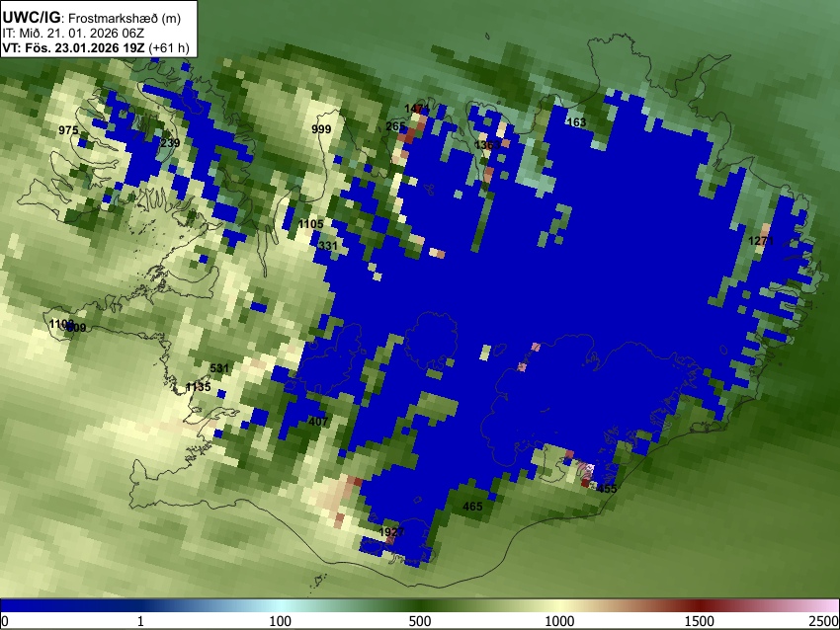Viewport: 840px width, 630px height.
Task: Click the map value label '975'
Action: (68, 130)
